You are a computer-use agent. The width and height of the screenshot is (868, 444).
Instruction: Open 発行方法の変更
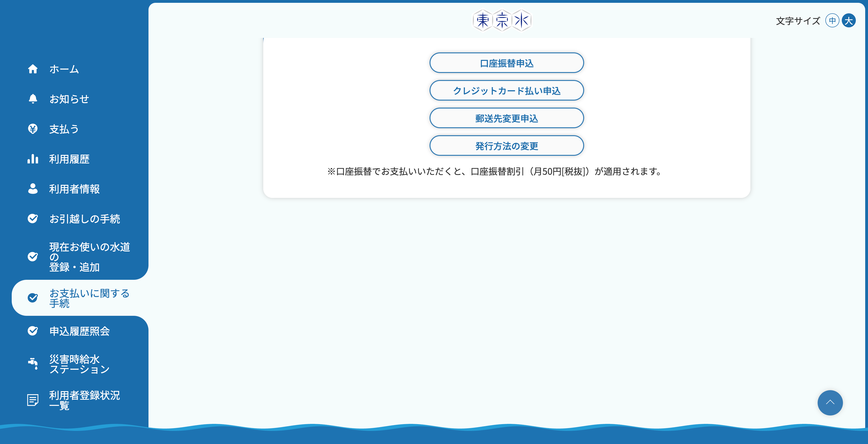pos(506,146)
